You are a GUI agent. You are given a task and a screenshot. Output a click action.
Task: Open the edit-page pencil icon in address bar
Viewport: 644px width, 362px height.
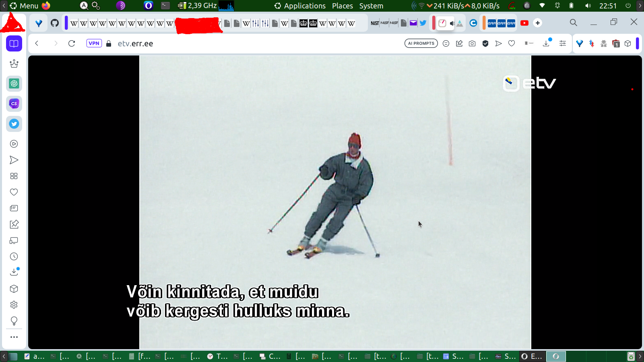coord(459,43)
